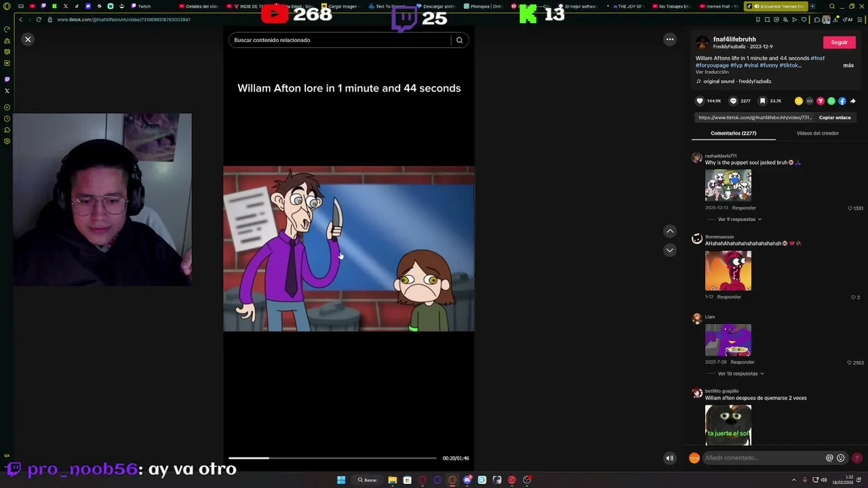
Task: Close the TikTok video viewer with the X
Action: pyautogui.click(x=28, y=39)
